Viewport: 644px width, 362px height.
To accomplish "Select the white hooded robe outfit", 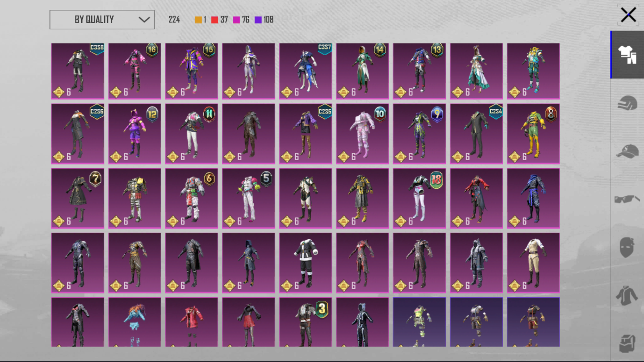I will pos(249,71).
